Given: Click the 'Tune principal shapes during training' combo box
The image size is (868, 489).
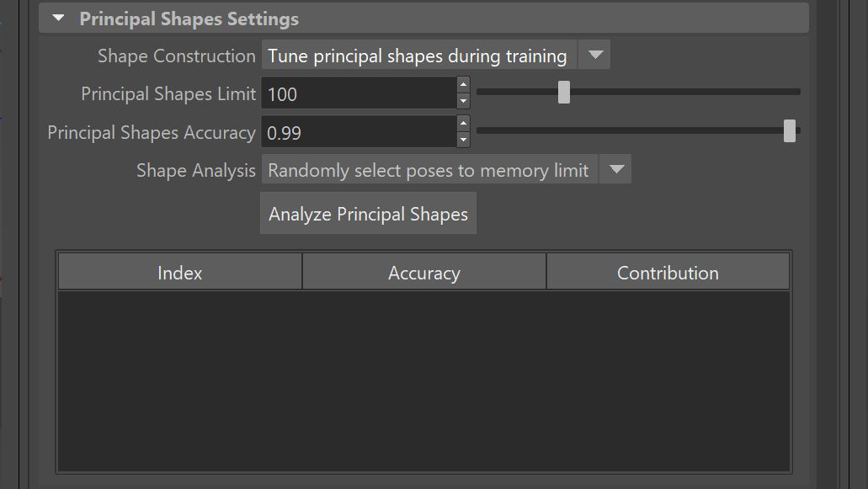Looking at the screenshot, I should 418,56.
